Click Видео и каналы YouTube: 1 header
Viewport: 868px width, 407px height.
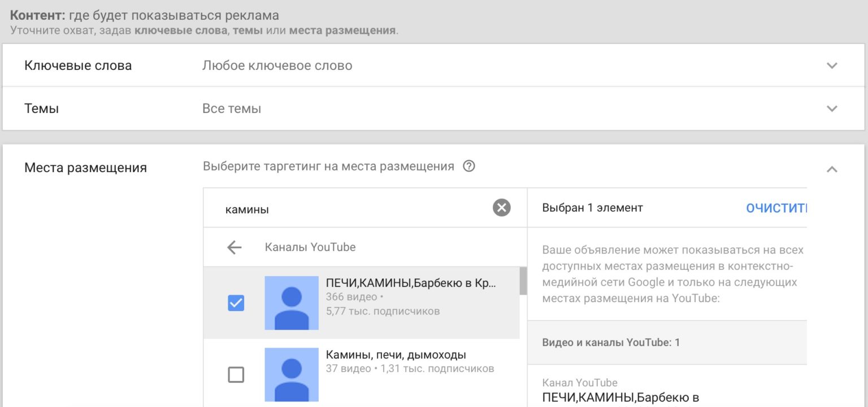(x=611, y=343)
